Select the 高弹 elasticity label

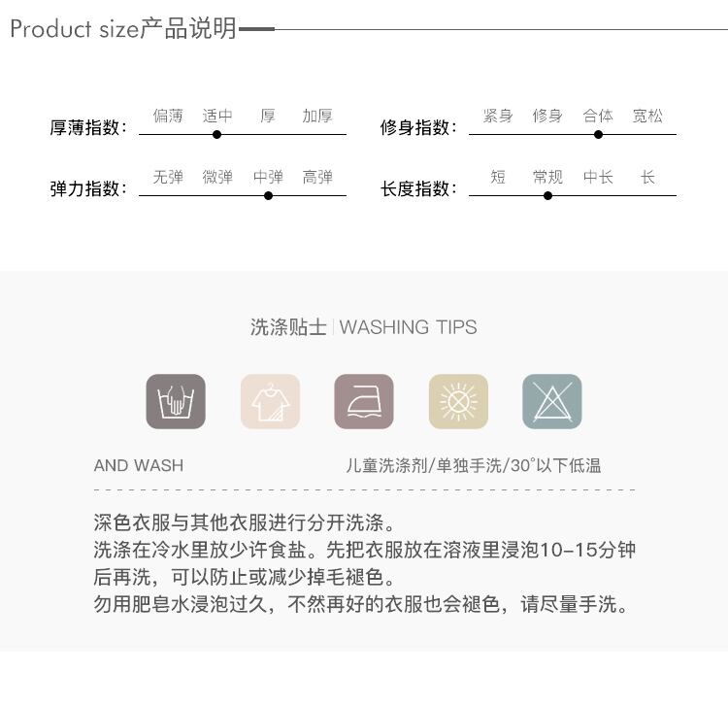pyautogui.click(x=317, y=177)
